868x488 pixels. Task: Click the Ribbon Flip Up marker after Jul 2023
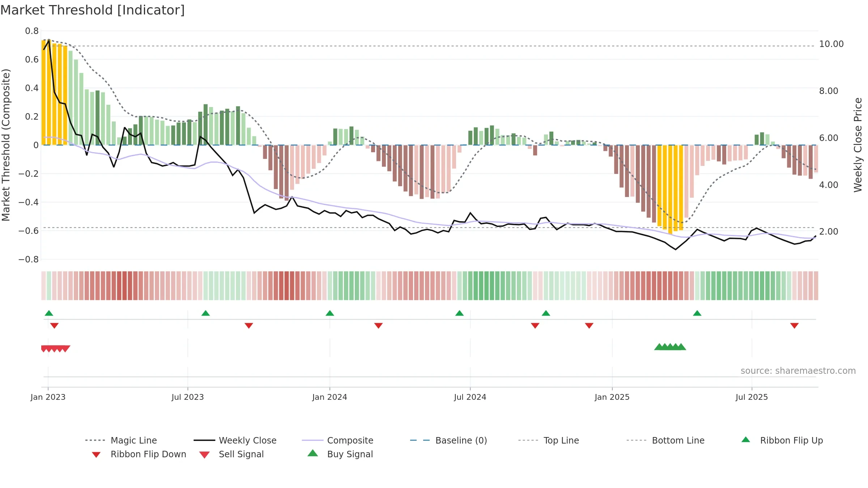click(x=205, y=313)
